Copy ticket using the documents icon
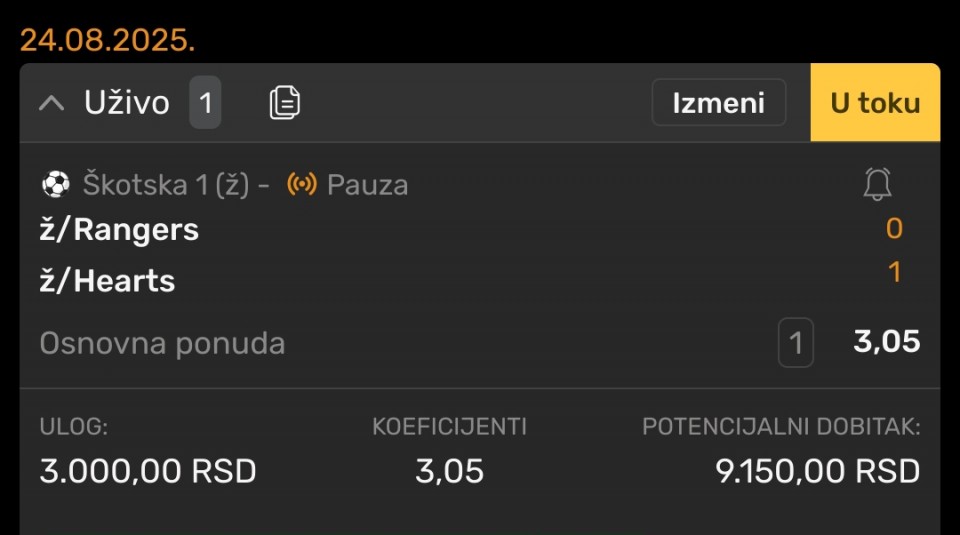Viewport: 960px width, 535px height. point(285,102)
